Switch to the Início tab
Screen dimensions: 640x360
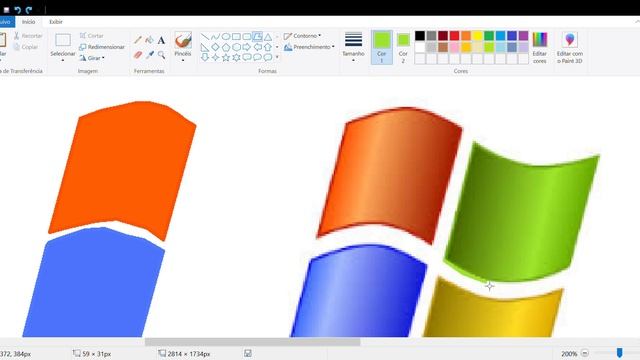(29, 22)
